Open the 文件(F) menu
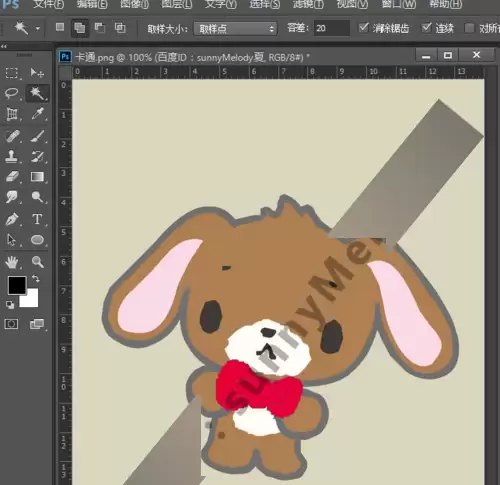The width and height of the screenshot is (500, 485). coord(49,4)
